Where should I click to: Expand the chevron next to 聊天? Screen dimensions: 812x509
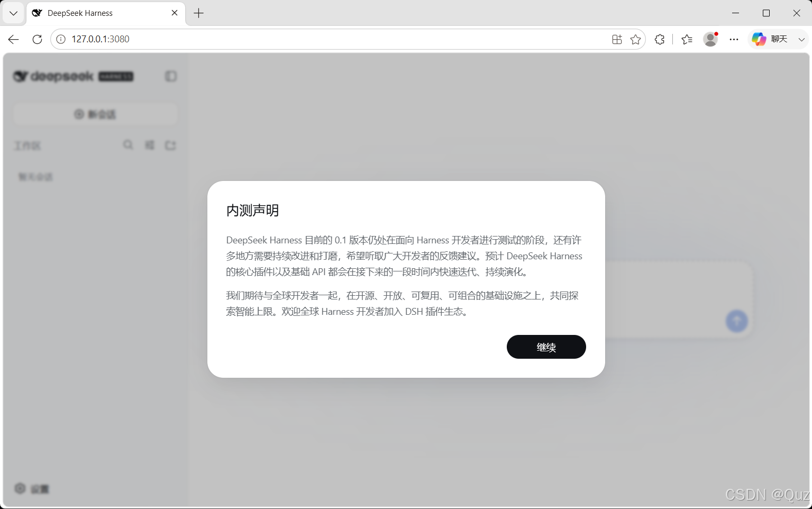pyautogui.click(x=801, y=39)
